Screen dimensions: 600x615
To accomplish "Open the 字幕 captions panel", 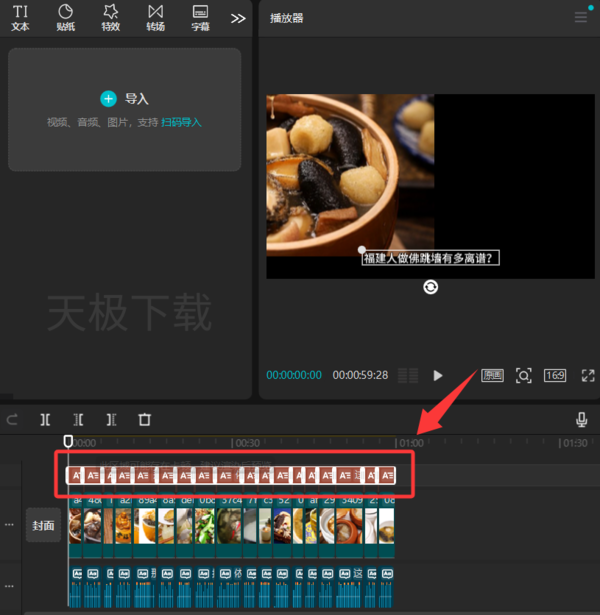I will pos(200,18).
